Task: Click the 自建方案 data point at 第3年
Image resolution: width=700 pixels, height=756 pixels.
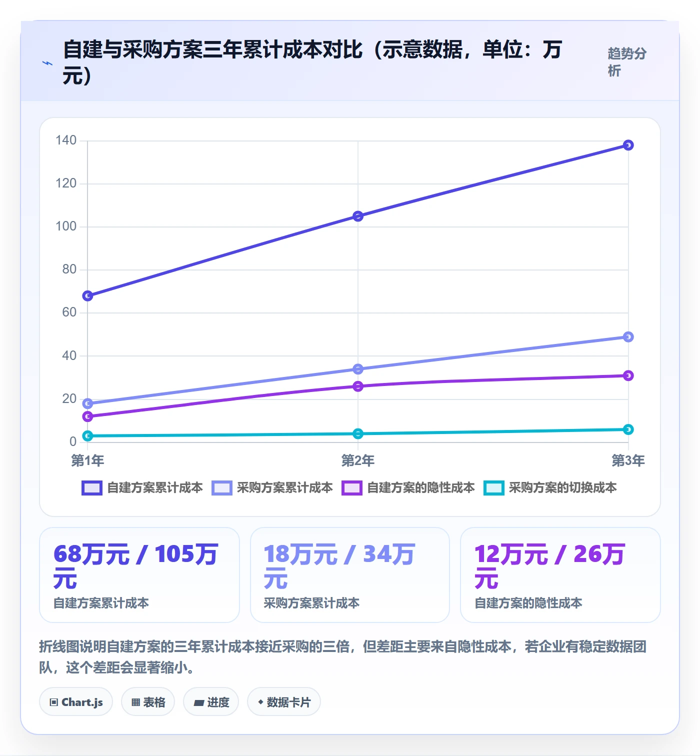Action: point(628,145)
